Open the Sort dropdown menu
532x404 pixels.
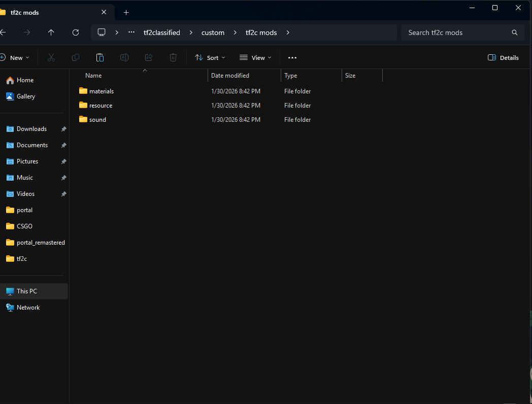[x=210, y=58]
